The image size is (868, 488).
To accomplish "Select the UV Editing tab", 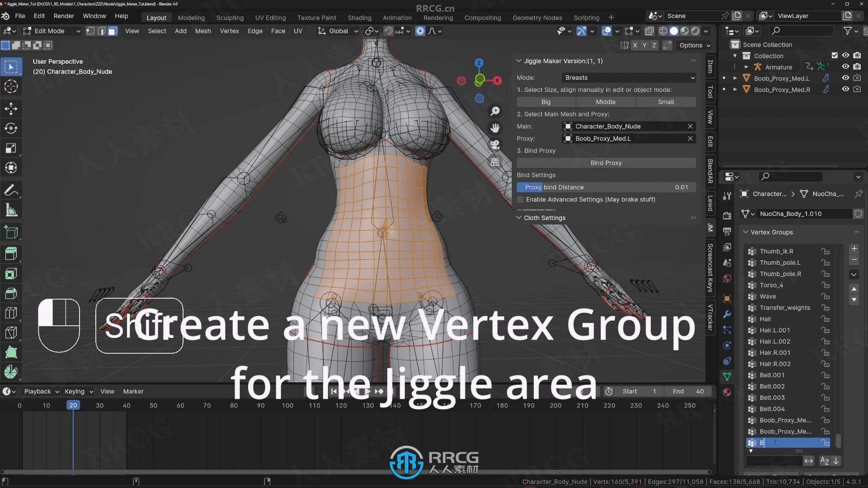I will (269, 17).
